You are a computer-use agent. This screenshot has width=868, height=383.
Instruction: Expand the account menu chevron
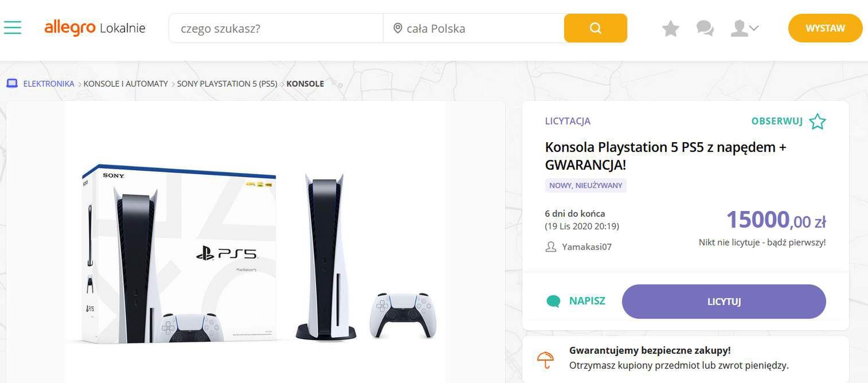(x=754, y=28)
